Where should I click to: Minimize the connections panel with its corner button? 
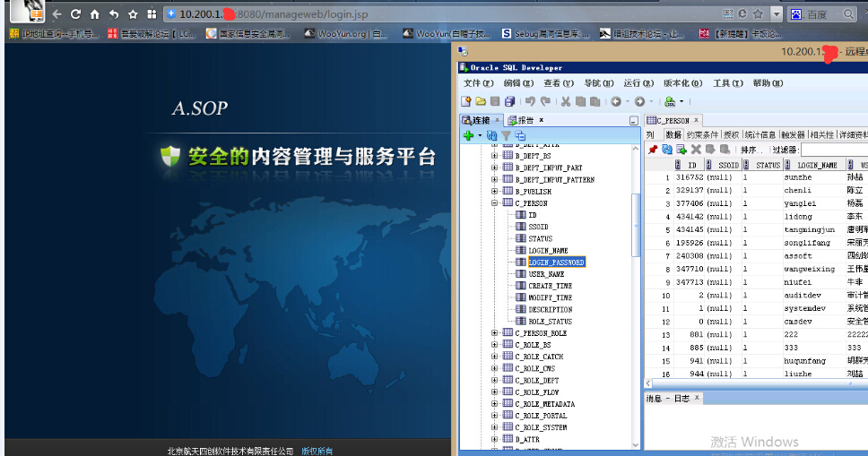coord(634,121)
